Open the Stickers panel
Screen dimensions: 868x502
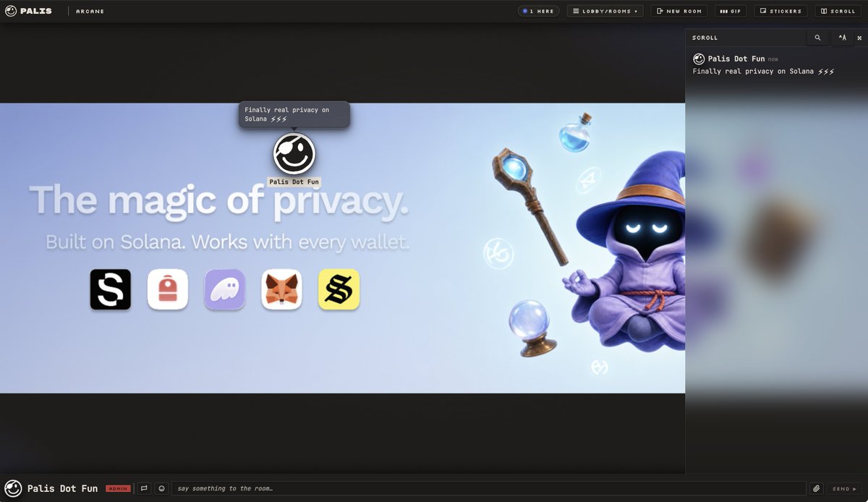780,11
